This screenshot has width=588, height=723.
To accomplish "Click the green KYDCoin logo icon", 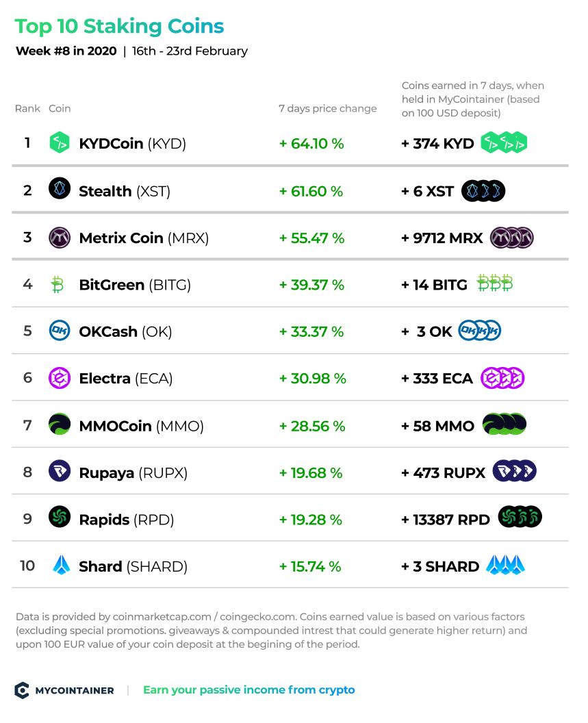I will coord(60,142).
